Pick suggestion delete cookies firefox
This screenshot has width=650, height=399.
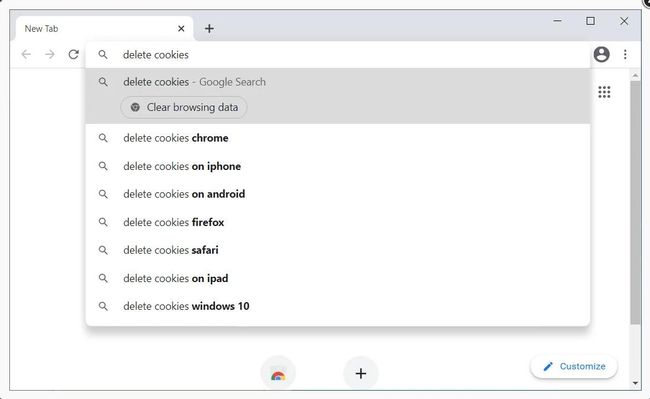[x=337, y=222]
